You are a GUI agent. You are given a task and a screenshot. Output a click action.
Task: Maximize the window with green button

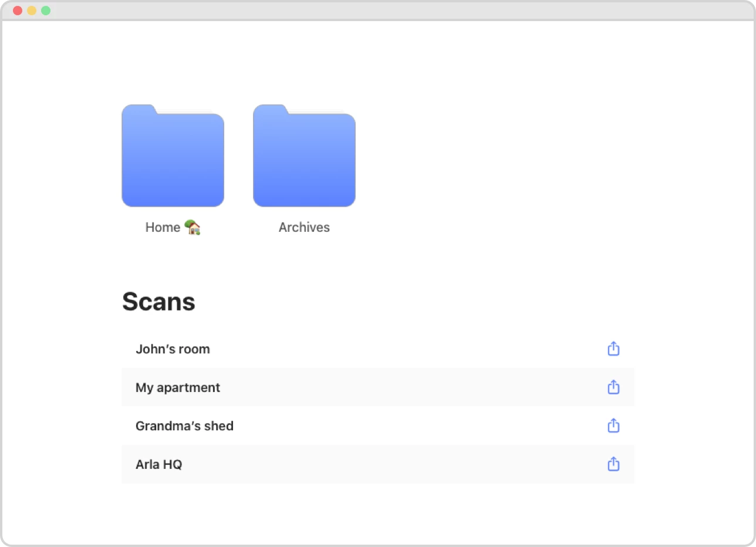[46, 11]
